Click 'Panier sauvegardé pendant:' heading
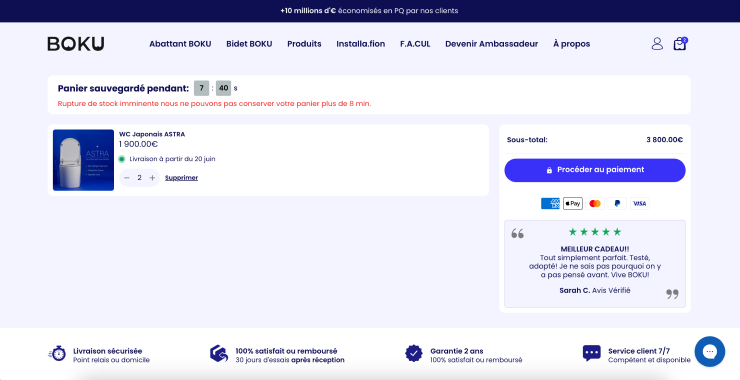The height and width of the screenshot is (380, 740). [123, 88]
